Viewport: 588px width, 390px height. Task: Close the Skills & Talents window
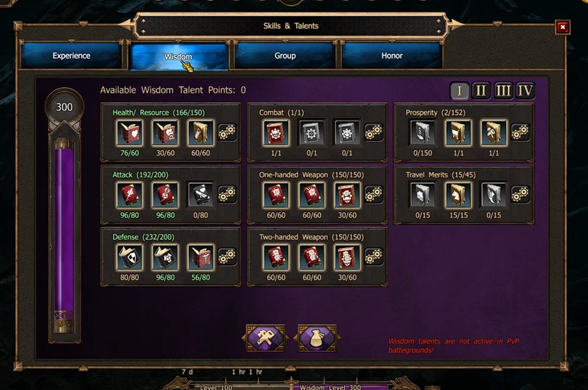[x=563, y=27]
